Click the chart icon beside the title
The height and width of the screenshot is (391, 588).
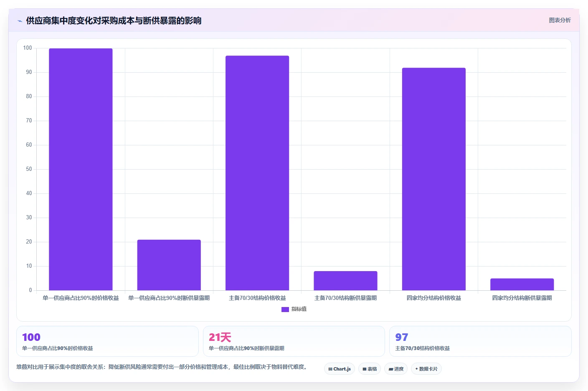tap(20, 21)
